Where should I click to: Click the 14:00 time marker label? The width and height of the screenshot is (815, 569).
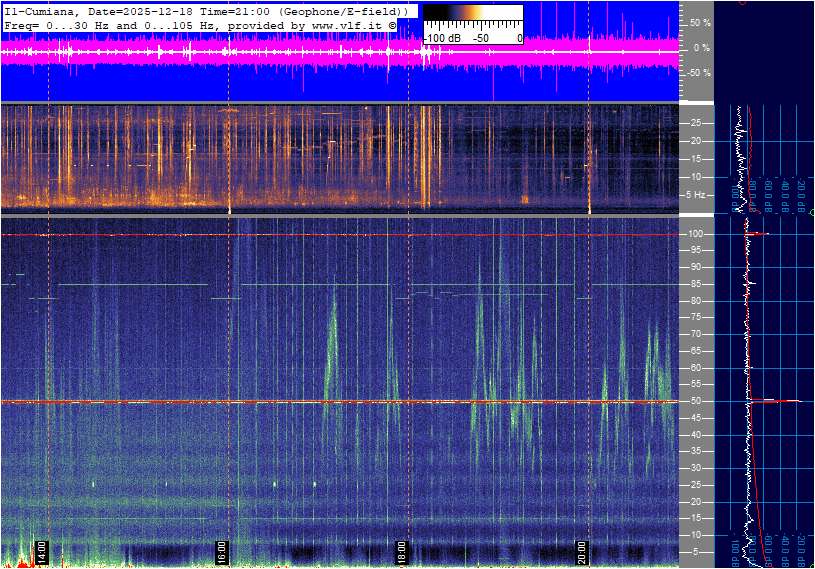(43, 553)
